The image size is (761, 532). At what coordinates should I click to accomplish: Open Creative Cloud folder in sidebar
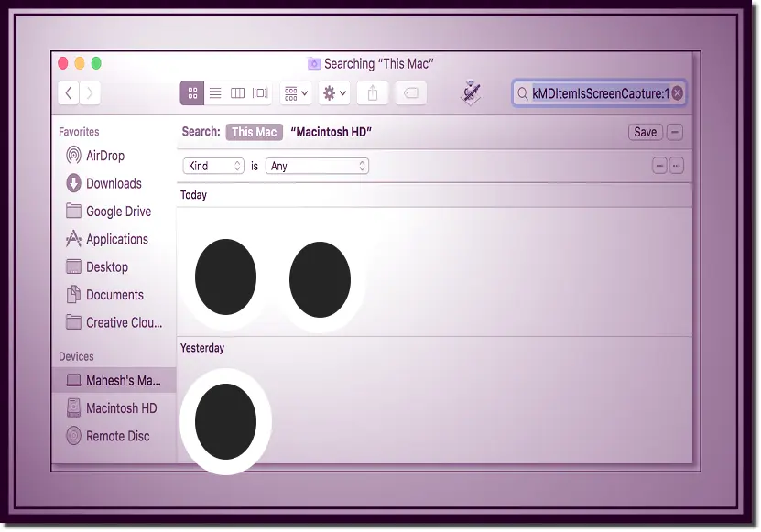(x=114, y=322)
